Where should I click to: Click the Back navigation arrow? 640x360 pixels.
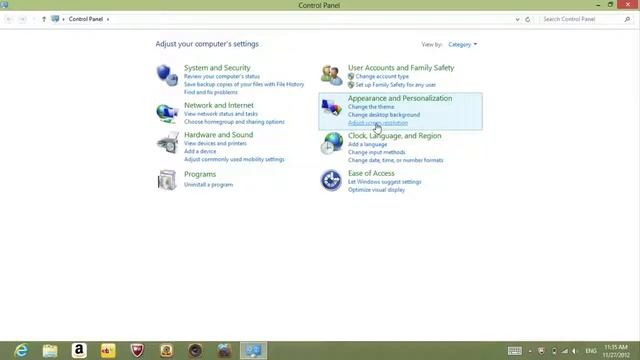[x=9, y=19]
